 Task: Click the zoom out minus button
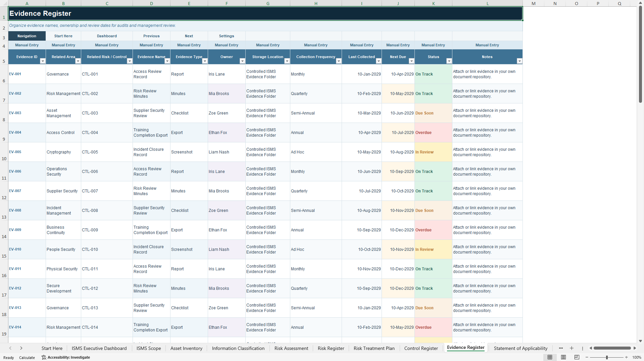pos(587,357)
